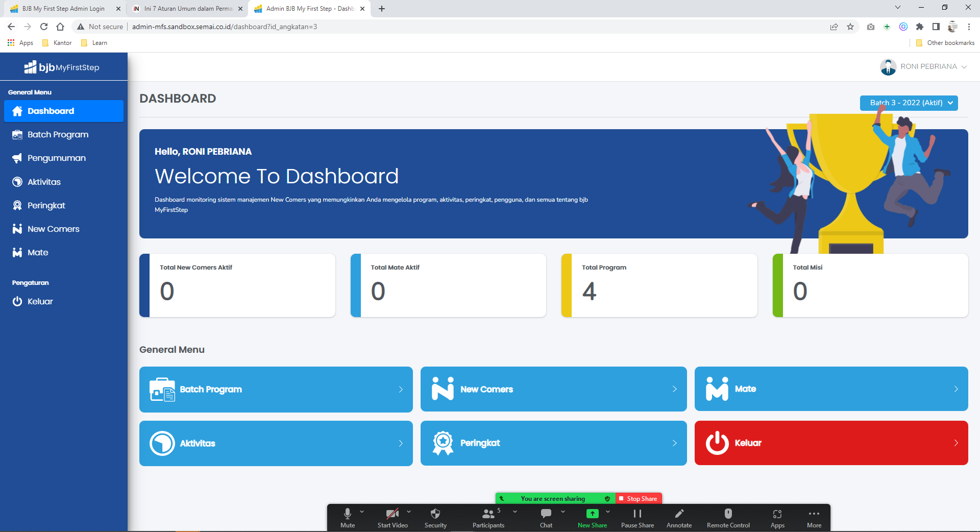The image size is (980, 532).
Task: Click the browser address bar URL
Action: pos(225,27)
